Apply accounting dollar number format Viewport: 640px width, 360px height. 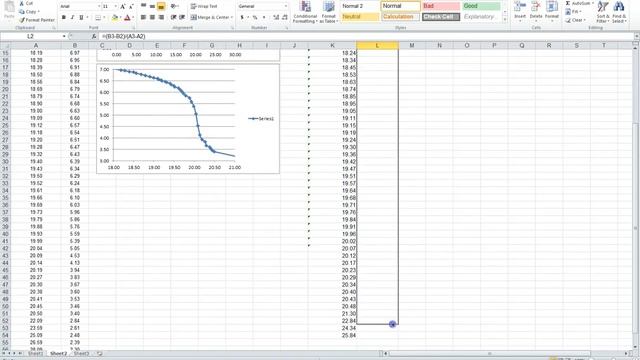click(243, 18)
